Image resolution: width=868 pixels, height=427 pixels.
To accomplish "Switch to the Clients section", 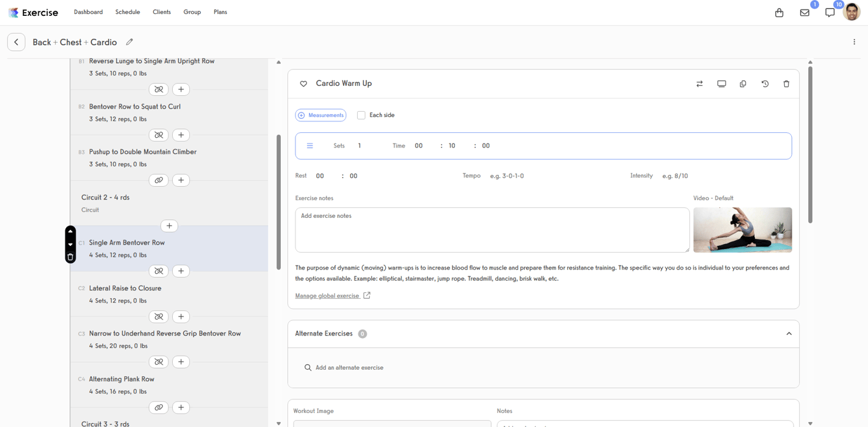I will click(161, 11).
